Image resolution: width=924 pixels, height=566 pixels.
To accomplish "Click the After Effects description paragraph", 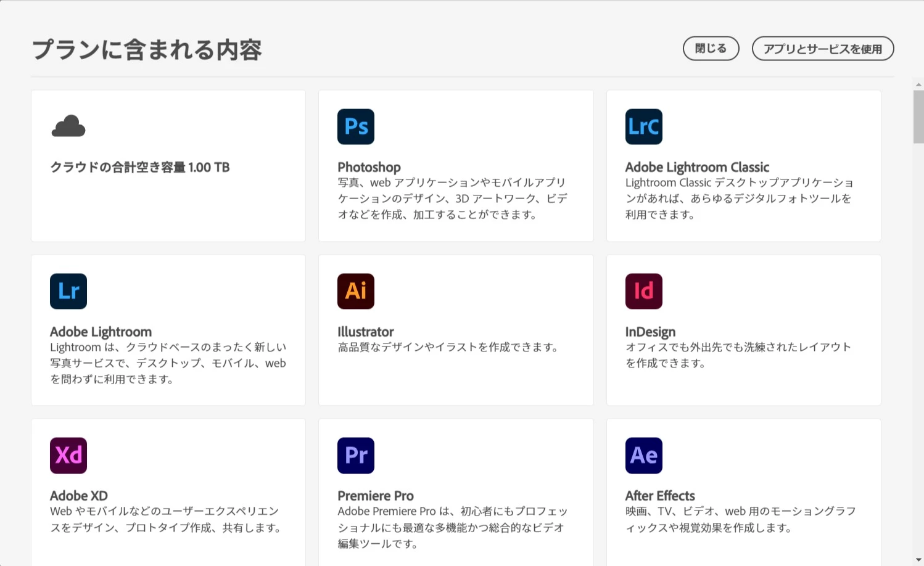I will point(741,519).
